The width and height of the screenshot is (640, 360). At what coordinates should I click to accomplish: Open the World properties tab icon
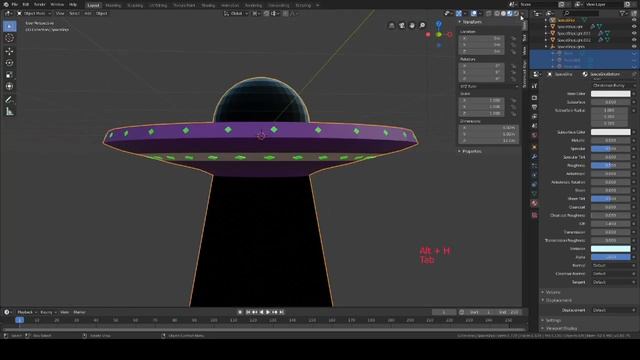click(x=534, y=136)
